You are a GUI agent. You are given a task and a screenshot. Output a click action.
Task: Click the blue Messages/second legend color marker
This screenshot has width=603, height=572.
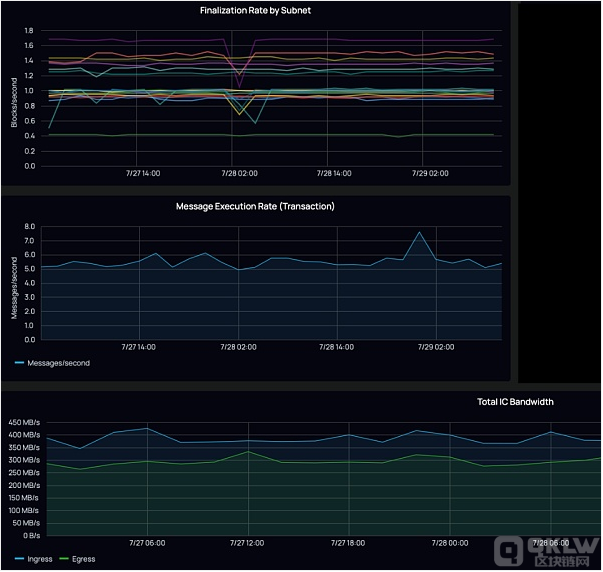coord(19,363)
